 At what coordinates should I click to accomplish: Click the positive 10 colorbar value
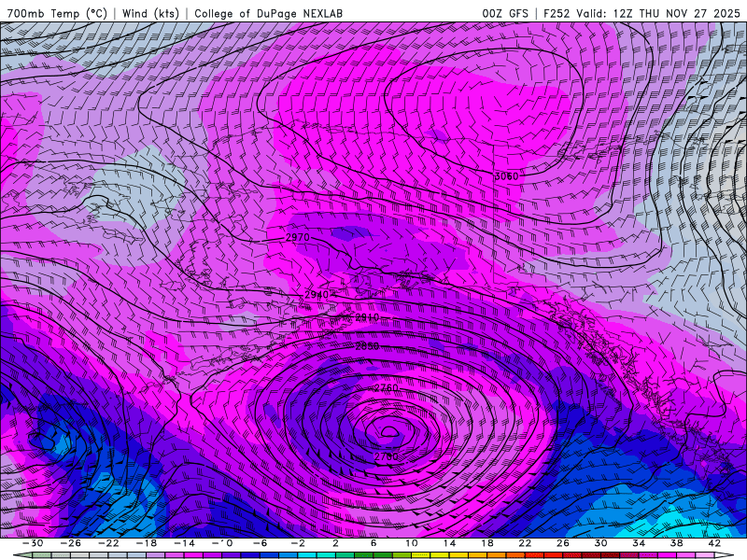tap(411, 543)
